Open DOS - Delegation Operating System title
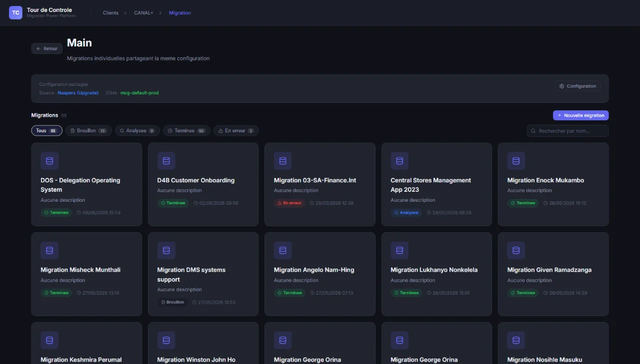Image resolution: width=640 pixels, height=364 pixels. (x=80, y=185)
